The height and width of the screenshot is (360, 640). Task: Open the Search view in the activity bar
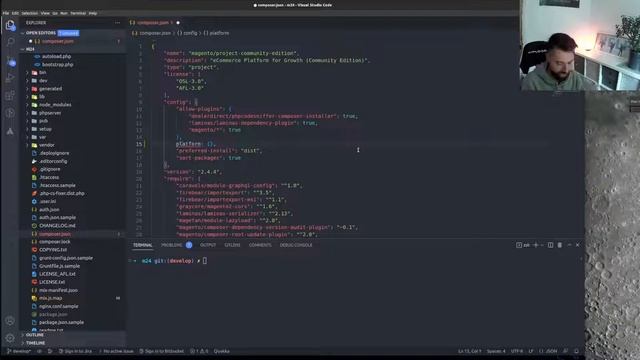pos(10,42)
